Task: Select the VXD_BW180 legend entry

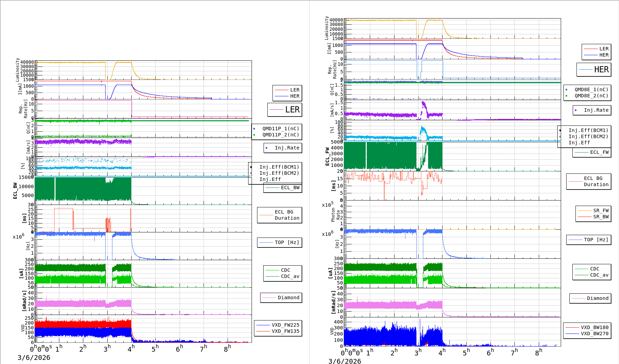Action: pos(587,327)
